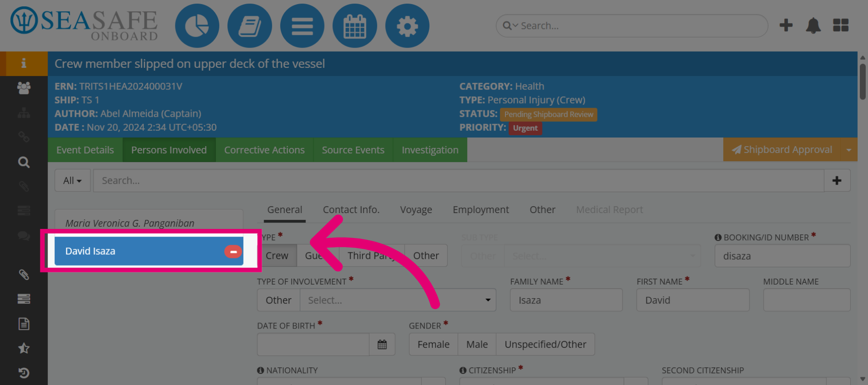Click Booking/ID Number info icon
The image size is (868, 385).
pyautogui.click(x=718, y=238)
